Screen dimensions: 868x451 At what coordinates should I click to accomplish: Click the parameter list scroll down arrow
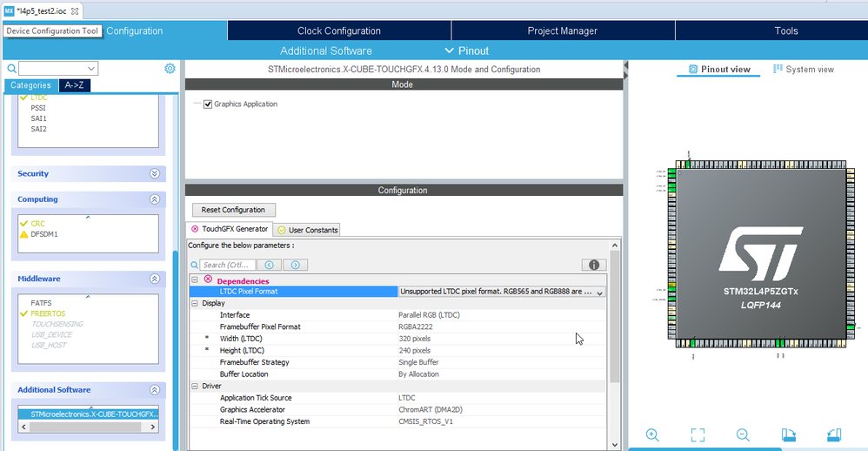tap(614, 444)
